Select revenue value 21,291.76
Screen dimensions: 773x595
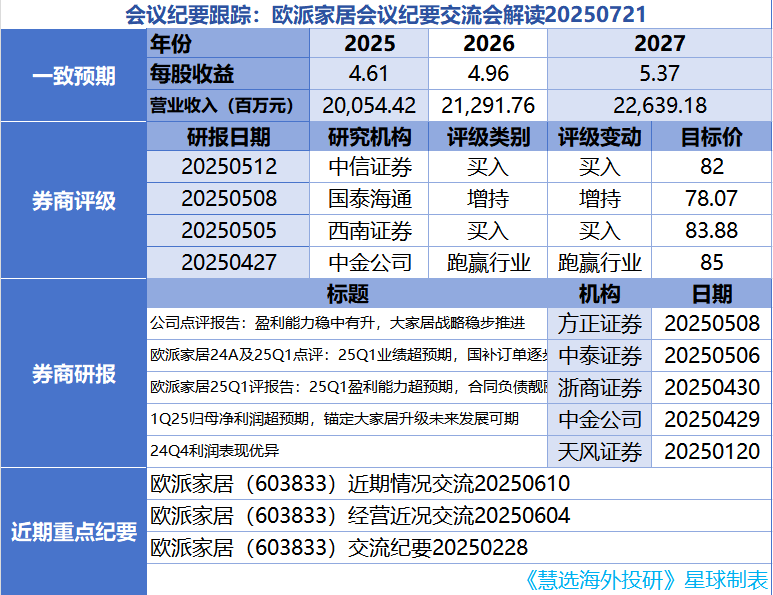click(x=488, y=105)
